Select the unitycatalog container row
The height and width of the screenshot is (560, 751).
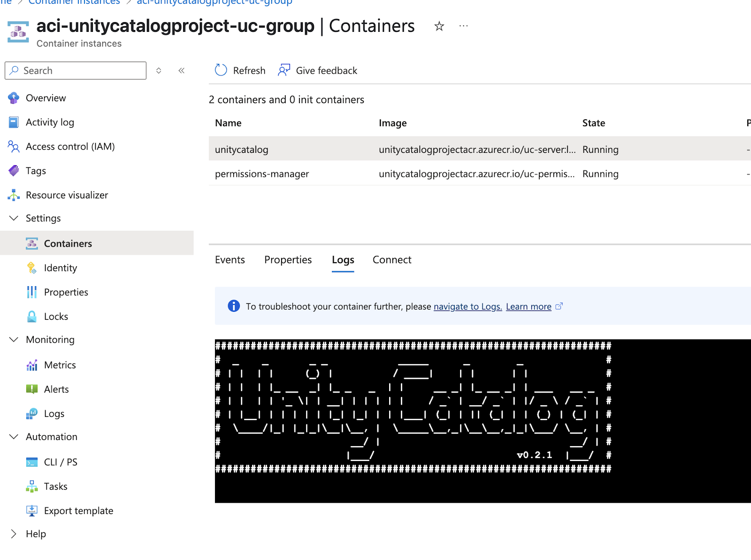480,149
